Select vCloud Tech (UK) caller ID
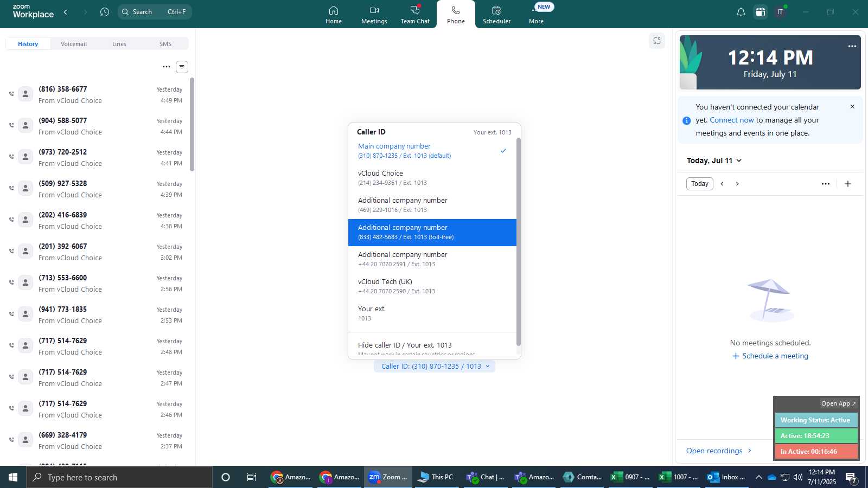This screenshot has height=488, width=868. [432, 286]
